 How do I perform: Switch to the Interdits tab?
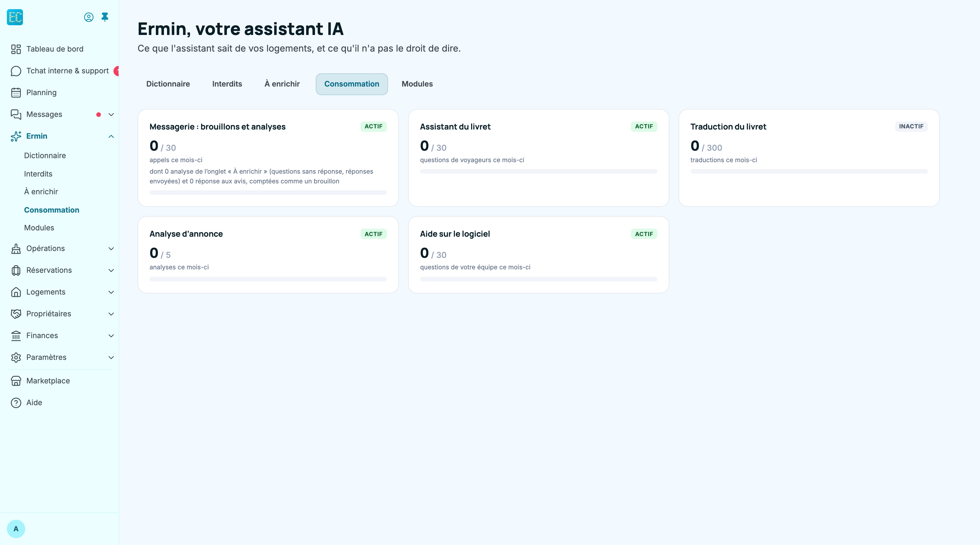click(x=227, y=84)
